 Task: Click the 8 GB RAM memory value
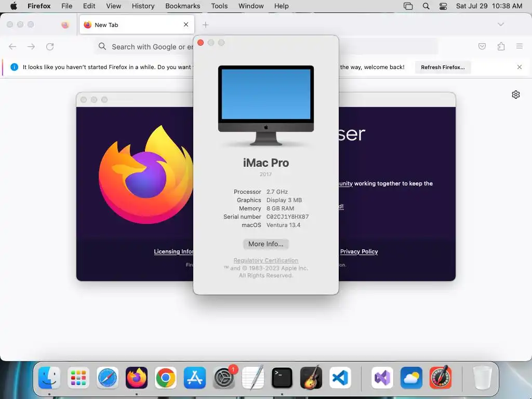(280, 208)
